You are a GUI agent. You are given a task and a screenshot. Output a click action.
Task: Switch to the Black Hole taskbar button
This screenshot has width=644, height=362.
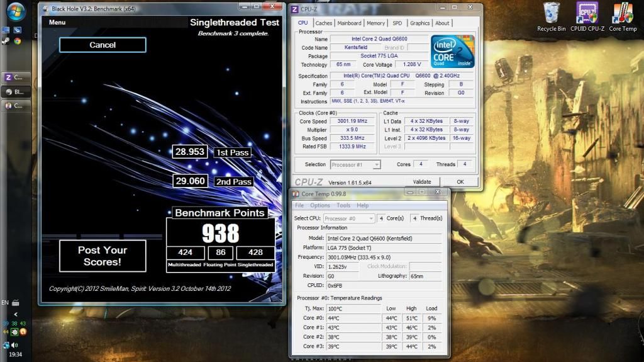pos(16,92)
